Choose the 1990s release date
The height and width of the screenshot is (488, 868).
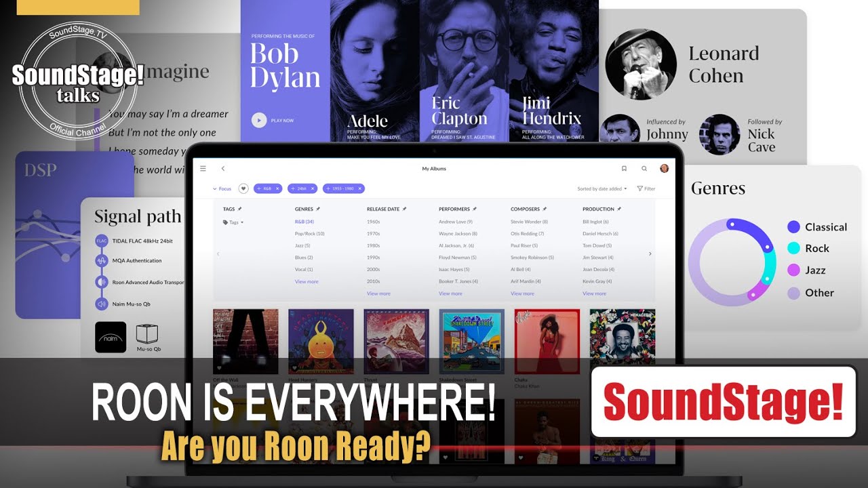[x=374, y=258]
